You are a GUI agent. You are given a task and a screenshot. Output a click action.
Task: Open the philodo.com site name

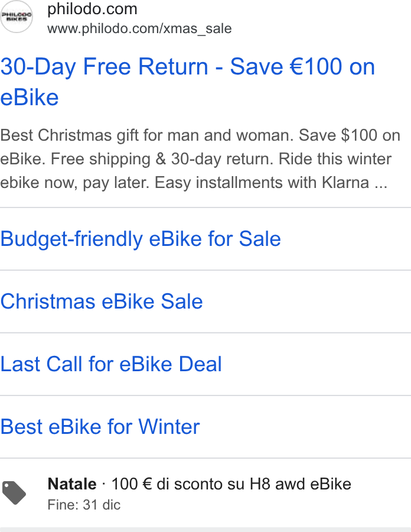pyautogui.click(x=92, y=9)
